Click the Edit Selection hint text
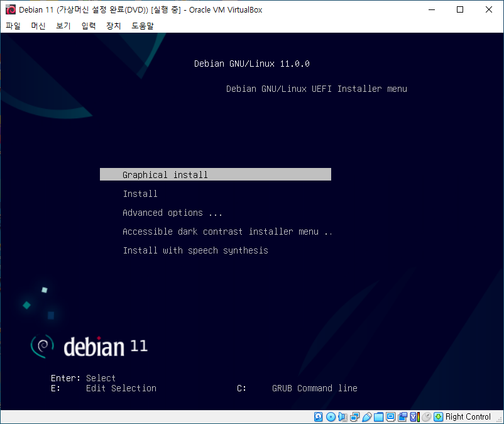 click(x=121, y=388)
